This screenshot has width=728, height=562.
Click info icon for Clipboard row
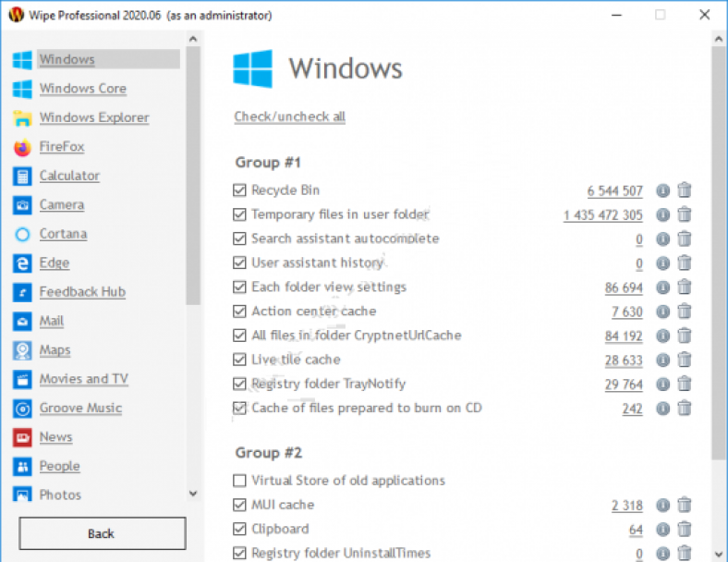[663, 530]
